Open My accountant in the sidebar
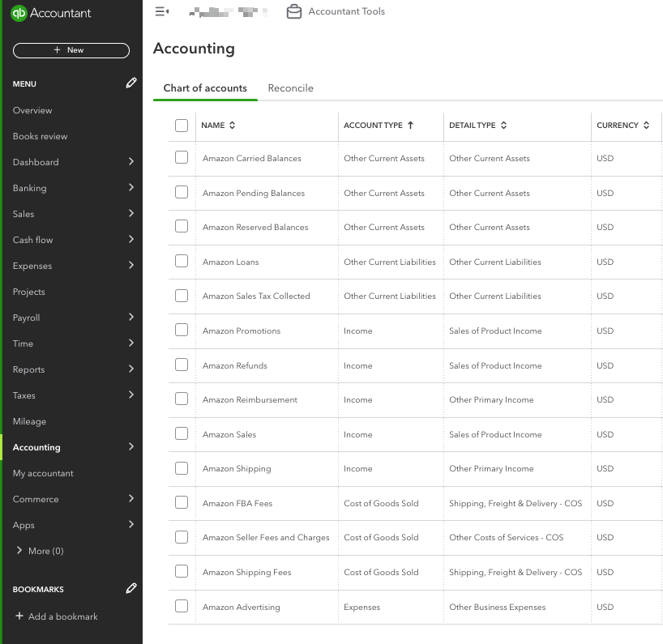Viewport: 663px width, 644px height. (x=43, y=473)
